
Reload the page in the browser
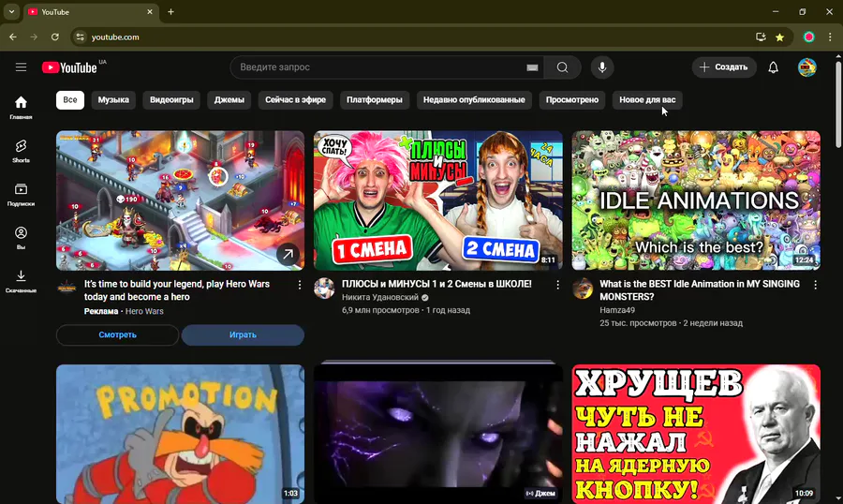pos(55,37)
